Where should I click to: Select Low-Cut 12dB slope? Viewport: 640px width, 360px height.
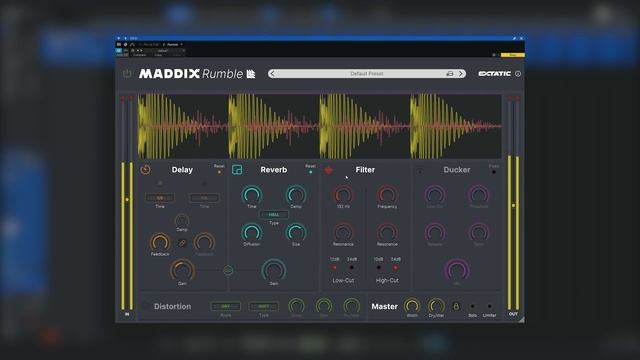335,267
